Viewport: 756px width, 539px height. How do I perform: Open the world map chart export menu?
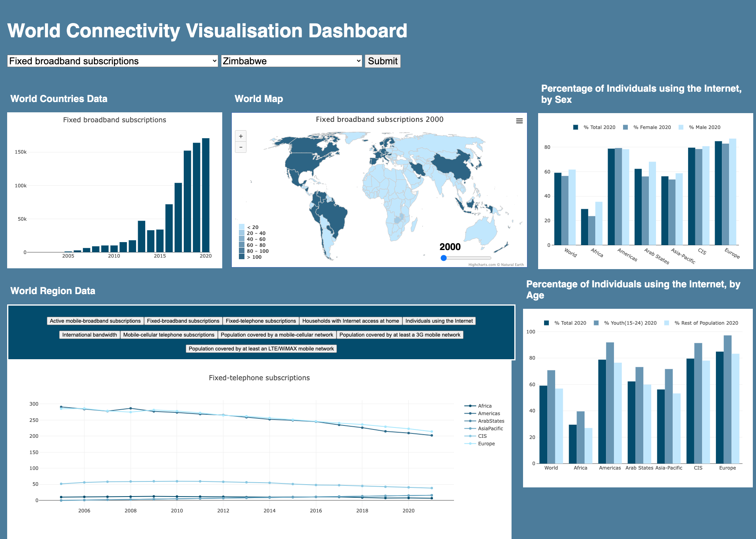[x=519, y=121]
